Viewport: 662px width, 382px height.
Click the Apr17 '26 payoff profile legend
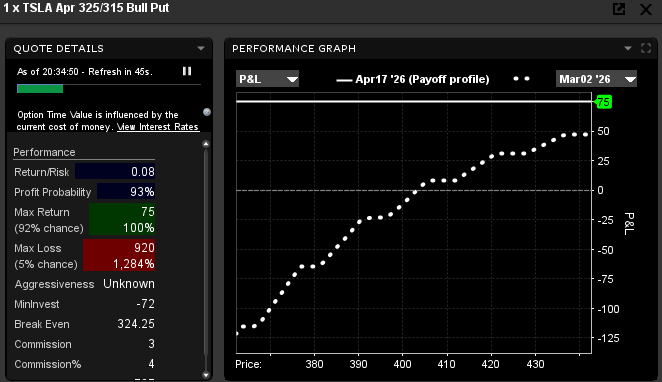pyautogui.click(x=412, y=79)
